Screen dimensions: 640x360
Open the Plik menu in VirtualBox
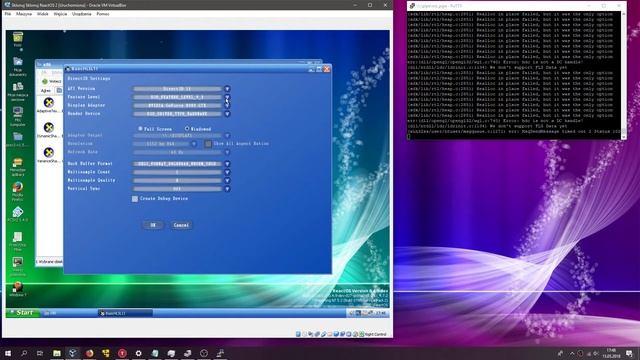tap(8, 14)
